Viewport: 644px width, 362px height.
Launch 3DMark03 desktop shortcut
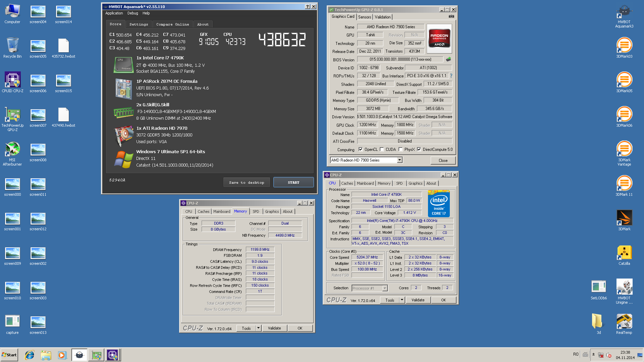pos(624,48)
